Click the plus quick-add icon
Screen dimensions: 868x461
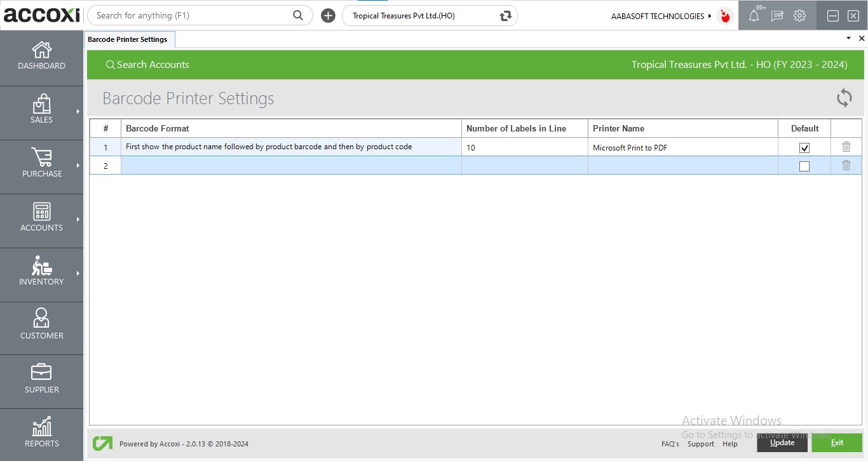point(328,16)
